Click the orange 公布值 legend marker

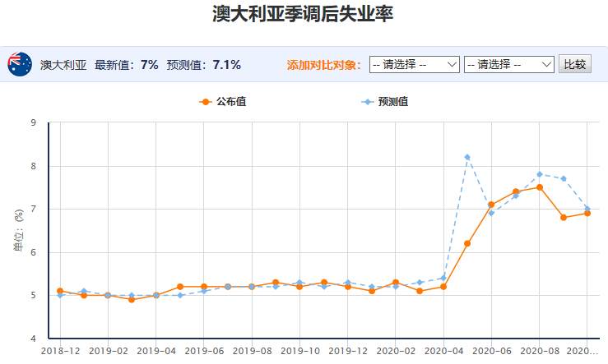[x=206, y=102]
